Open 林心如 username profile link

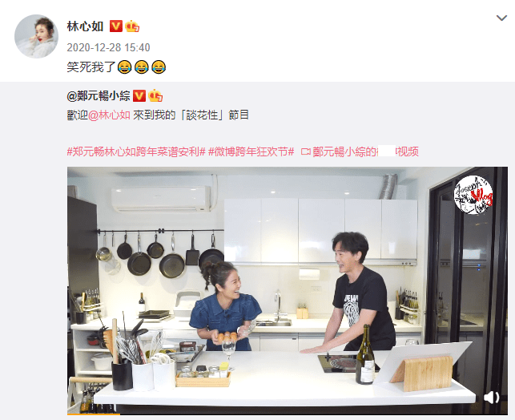click(85, 26)
